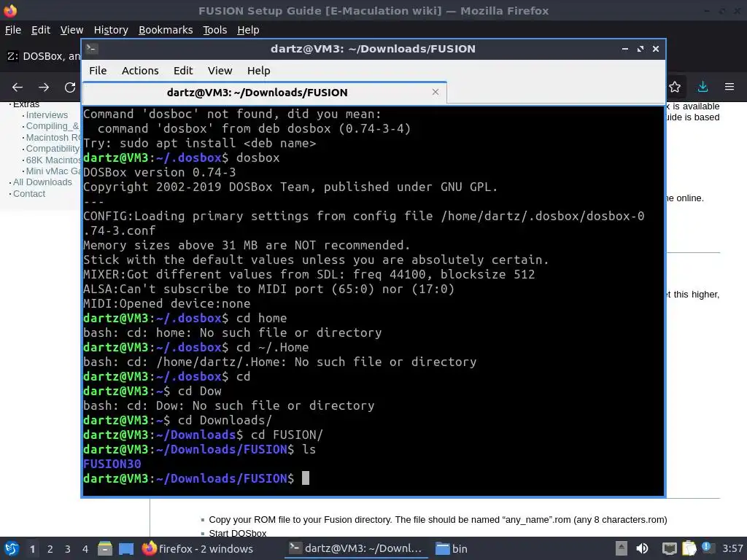Click the terminal prompt at the cursor
The height and width of the screenshot is (560, 747).
tap(306, 478)
